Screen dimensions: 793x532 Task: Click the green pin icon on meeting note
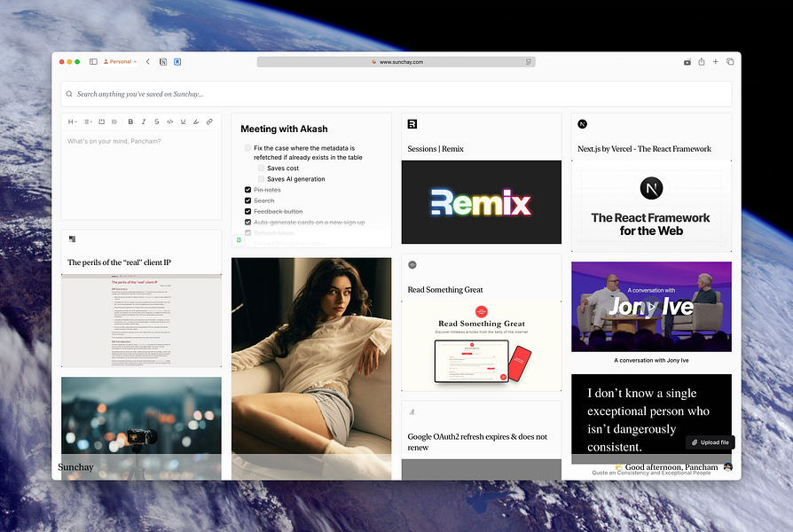pos(239,240)
